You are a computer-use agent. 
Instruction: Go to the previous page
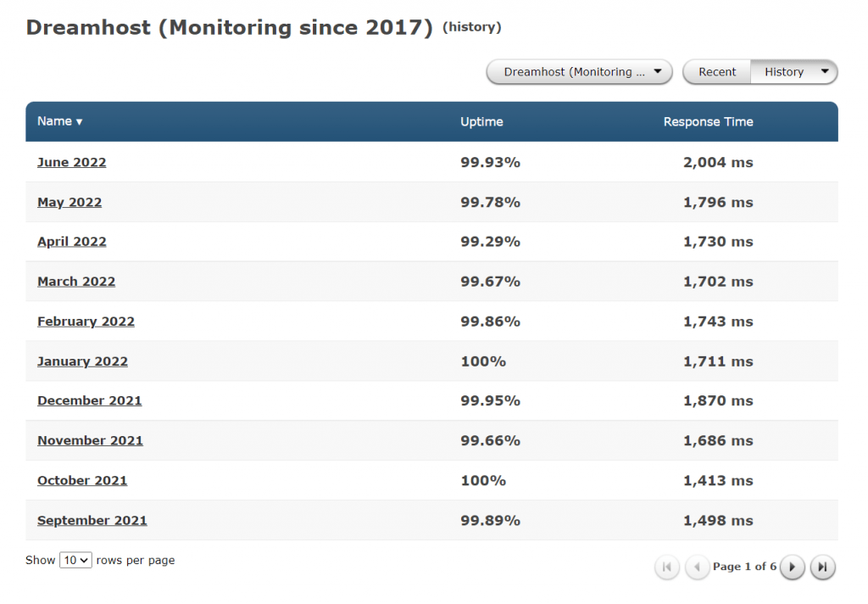[697, 567]
